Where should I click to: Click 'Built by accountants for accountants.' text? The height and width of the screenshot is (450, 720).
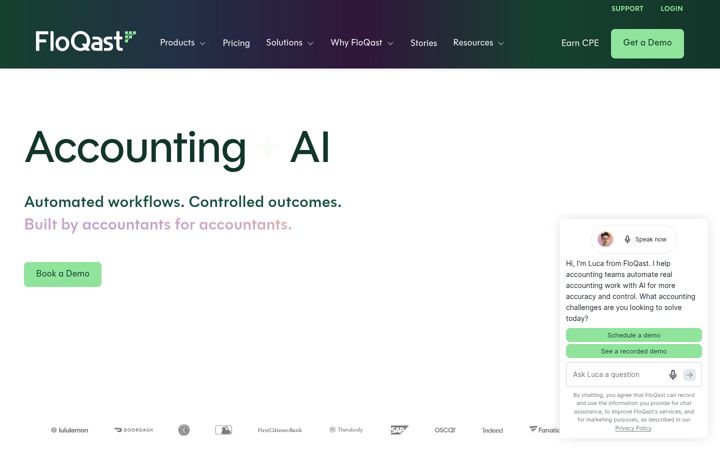(x=158, y=225)
